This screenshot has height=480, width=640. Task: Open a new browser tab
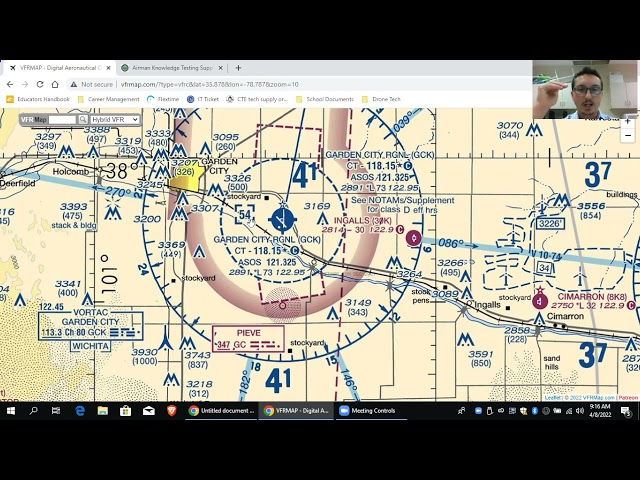click(238, 68)
